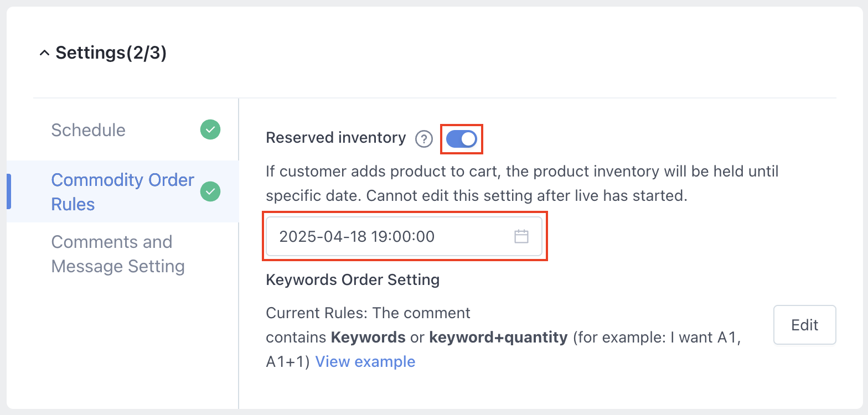Screen dimensions: 868x415
Task: Click the reserved inventory description paragraph
Action: coord(522,183)
